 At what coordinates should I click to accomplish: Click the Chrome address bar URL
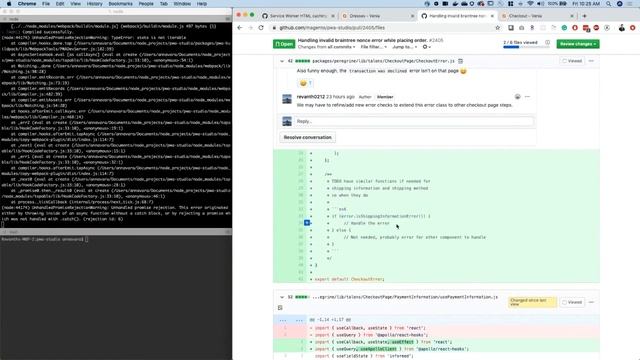coord(332,28)
